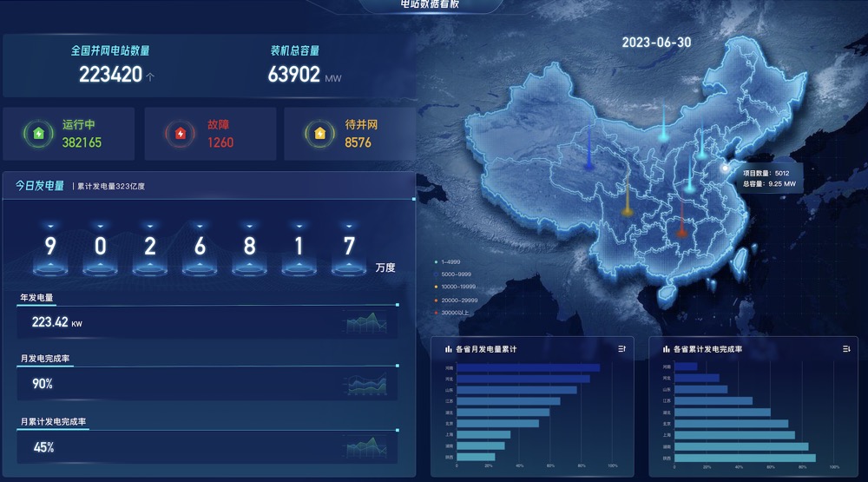Click the yellow 待并网 station icon
Screen dimensions: 868x482
click(x=319, y=134)
